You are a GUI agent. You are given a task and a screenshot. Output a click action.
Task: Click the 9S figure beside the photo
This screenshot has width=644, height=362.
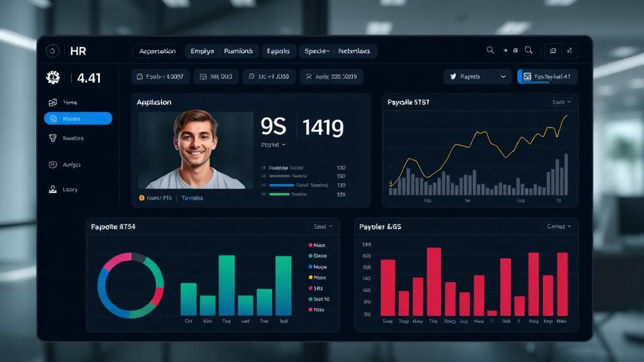click(x=273, y=126)
